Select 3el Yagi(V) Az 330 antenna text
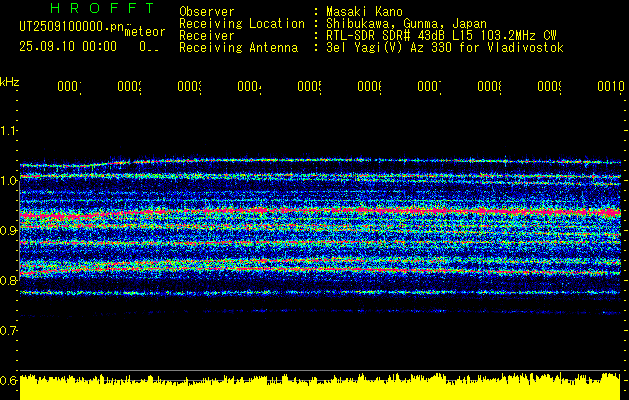The width and height of the screenshot is (629, 400). click(445, 48)
